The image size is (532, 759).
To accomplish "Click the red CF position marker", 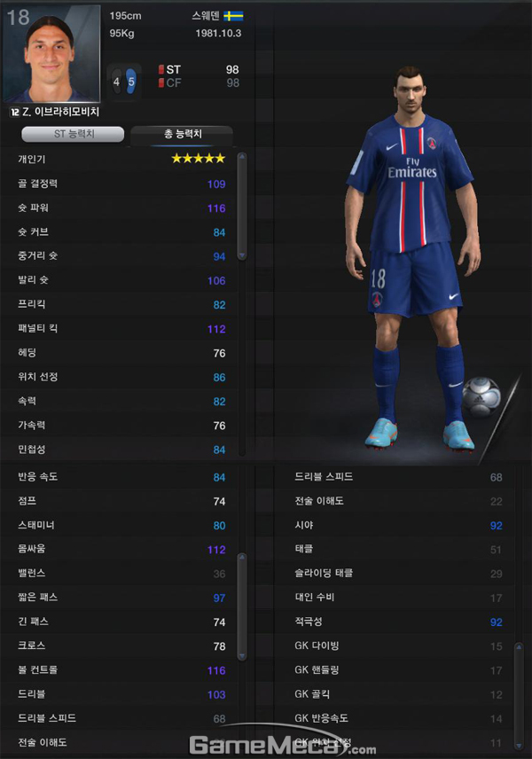I will click(161, 83).
